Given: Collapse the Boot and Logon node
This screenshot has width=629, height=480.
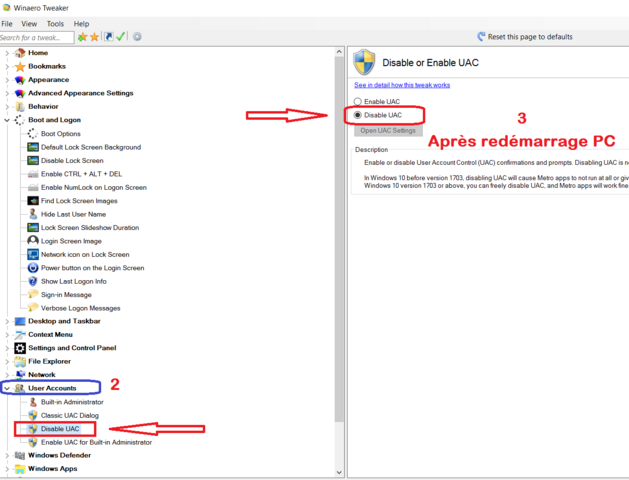Looking at the screenshot, I should [x=7, y=120].
